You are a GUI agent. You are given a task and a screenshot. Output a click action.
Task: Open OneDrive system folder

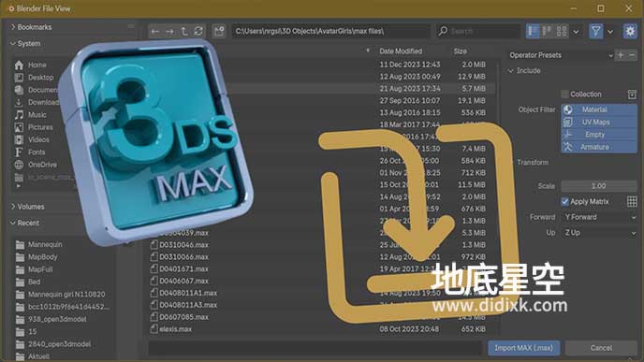37,165
